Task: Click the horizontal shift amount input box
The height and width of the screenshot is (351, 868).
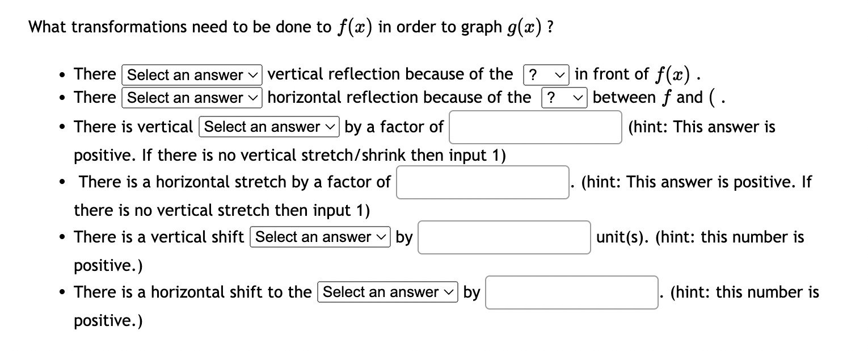Action: (571, 292)
